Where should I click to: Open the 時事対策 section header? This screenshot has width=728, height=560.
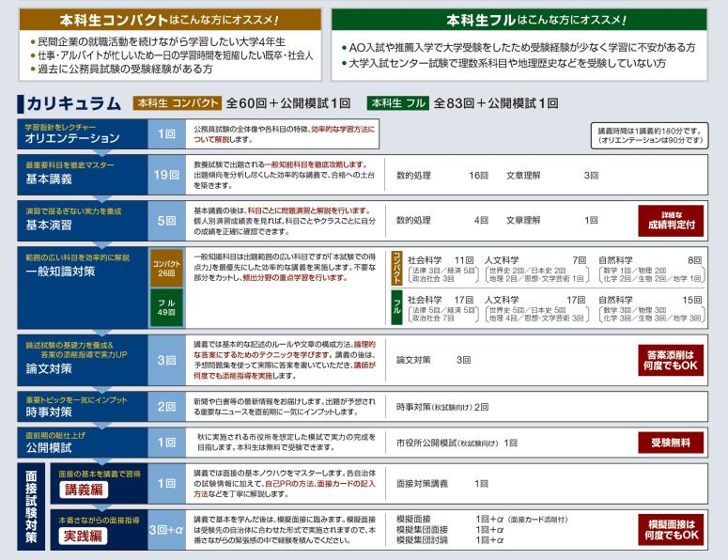(83, 407)
